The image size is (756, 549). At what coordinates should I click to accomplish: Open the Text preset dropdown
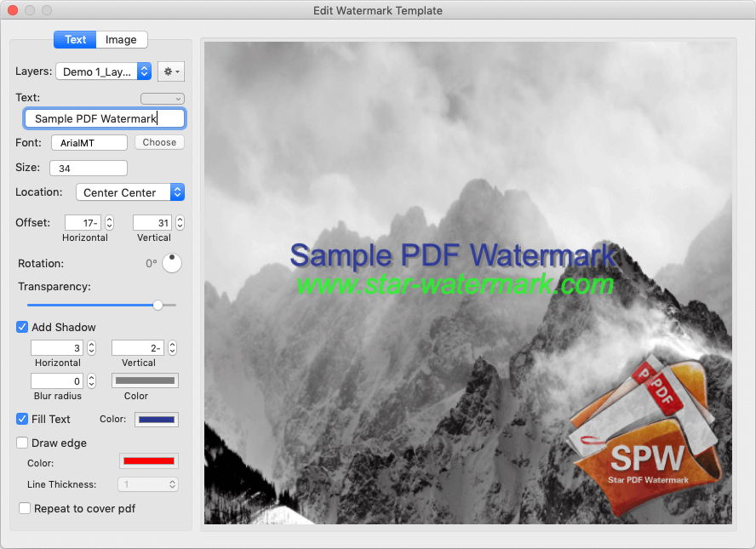(163, 99)
